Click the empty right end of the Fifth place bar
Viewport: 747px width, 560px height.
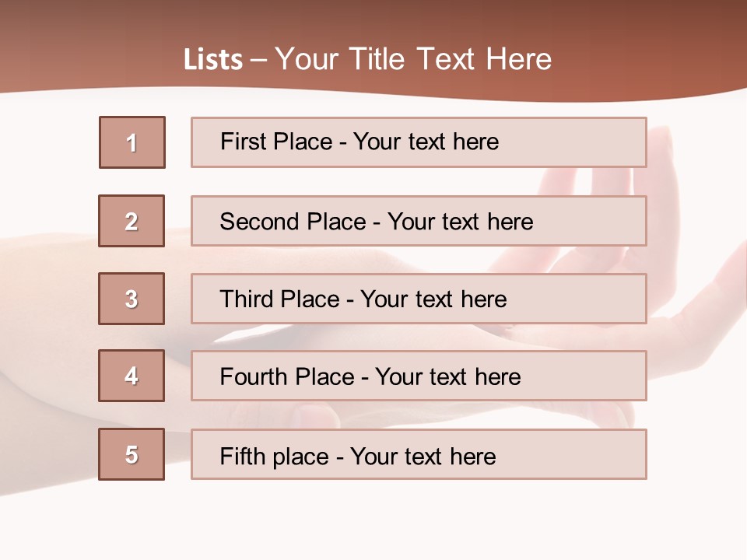(x=591, y=454)
